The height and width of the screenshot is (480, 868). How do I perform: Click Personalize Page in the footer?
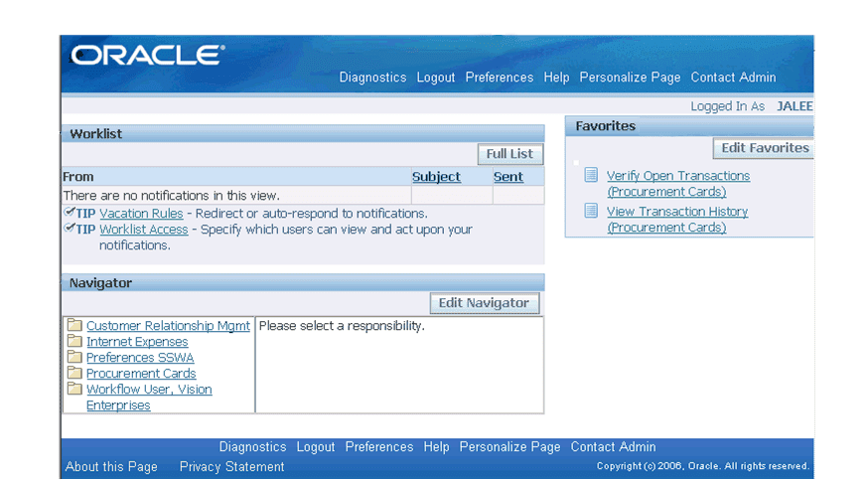509,447
